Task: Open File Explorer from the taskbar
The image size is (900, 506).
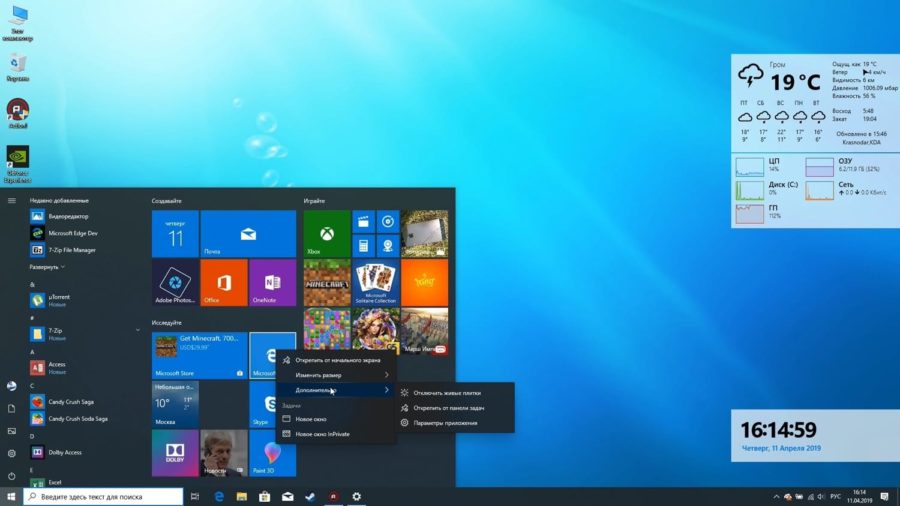Action: [x=242, y=496]
